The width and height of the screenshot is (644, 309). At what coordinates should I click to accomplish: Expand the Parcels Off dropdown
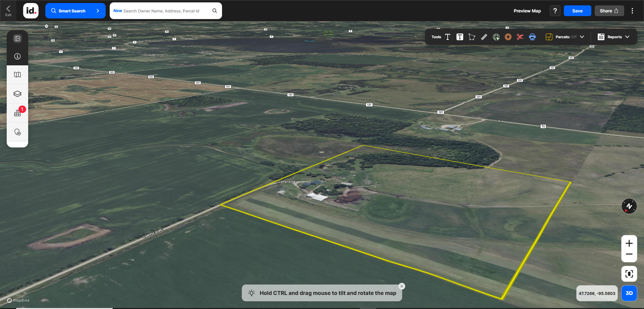(x=566, y=37)
